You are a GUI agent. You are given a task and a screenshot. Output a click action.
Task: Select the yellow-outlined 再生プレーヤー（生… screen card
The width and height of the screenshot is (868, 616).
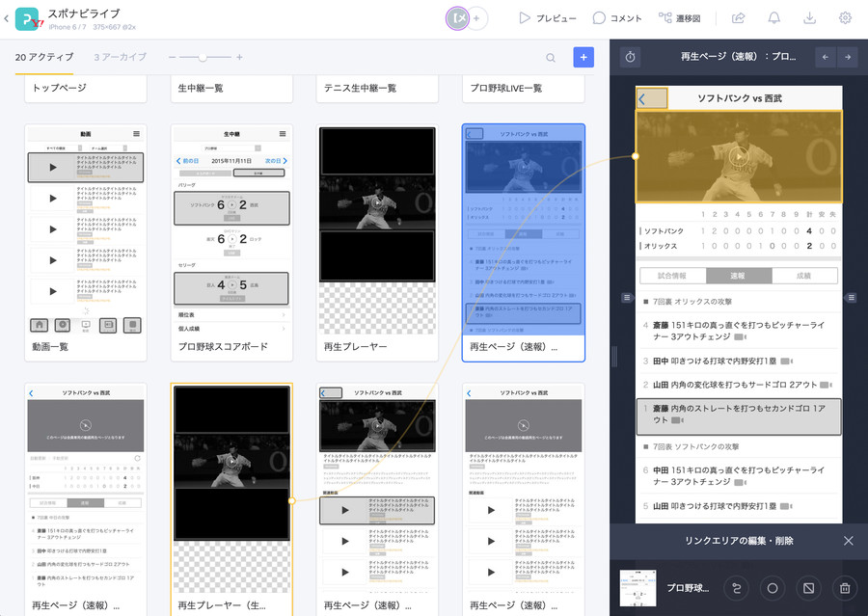click(231, 499)
